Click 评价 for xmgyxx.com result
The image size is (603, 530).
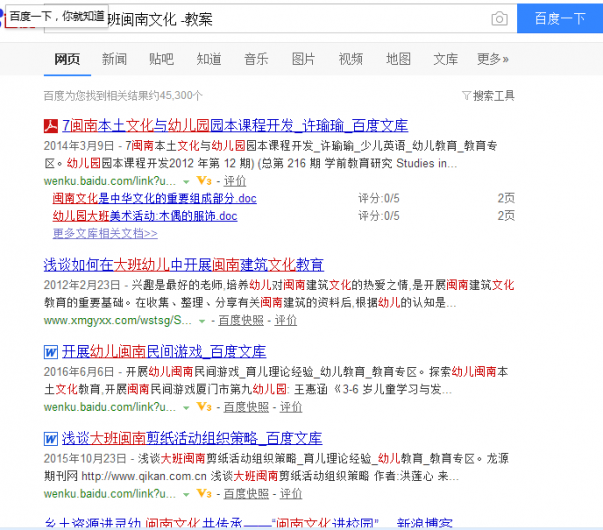click(x=286, y=320)
